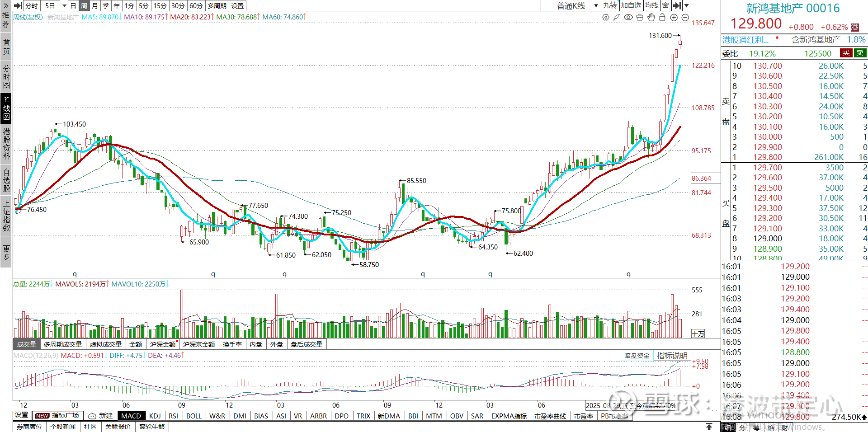Expand sidebar with double-chevron icon
Image resolution: width=868 pixels, height=432 pixels.
[x=6, y=5]
